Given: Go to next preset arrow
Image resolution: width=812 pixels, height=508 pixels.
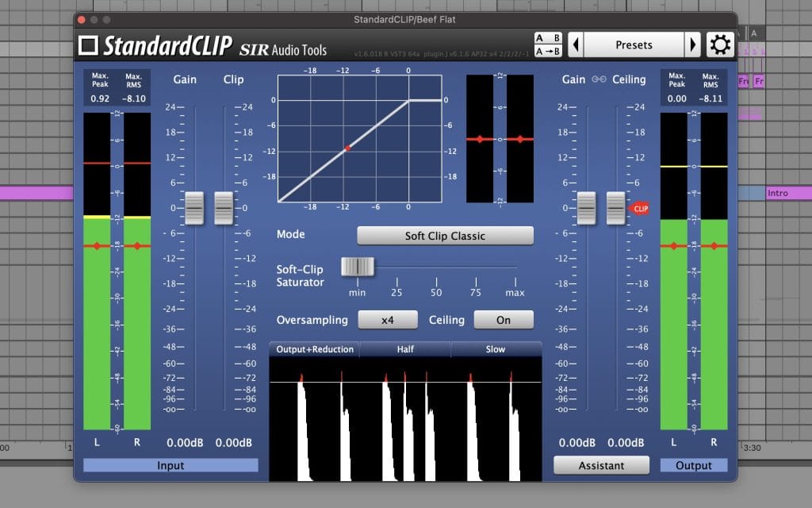Looking at the screenshot, I should 692,44.
